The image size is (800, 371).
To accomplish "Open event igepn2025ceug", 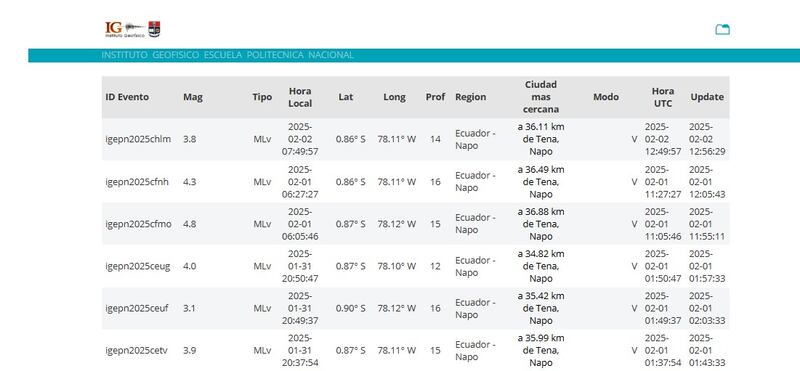I will (138, 266).
